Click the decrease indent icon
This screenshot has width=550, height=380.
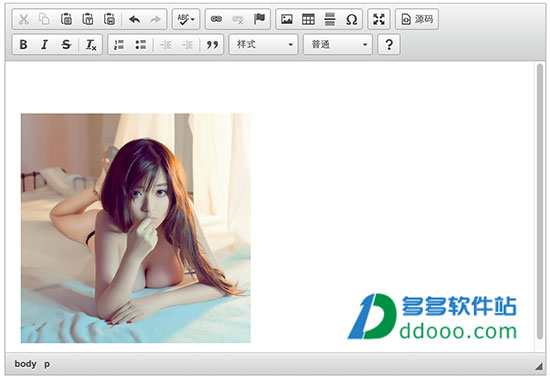[x=166, y=44]
